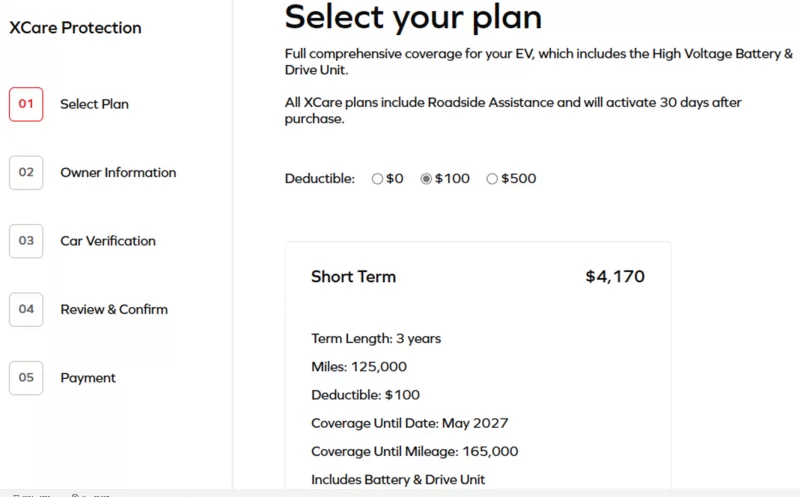The image size is (800, 497).
Task: Click the 01 step number box
Action: point(26,104)
